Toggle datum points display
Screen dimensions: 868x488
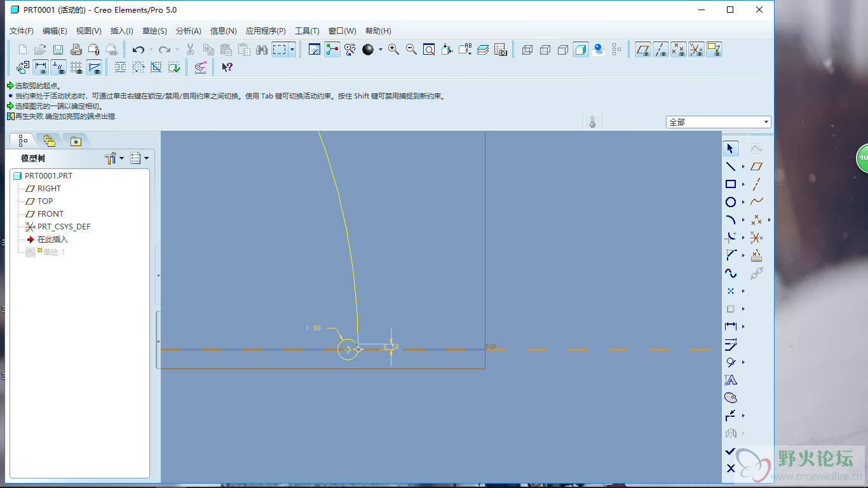679,50
